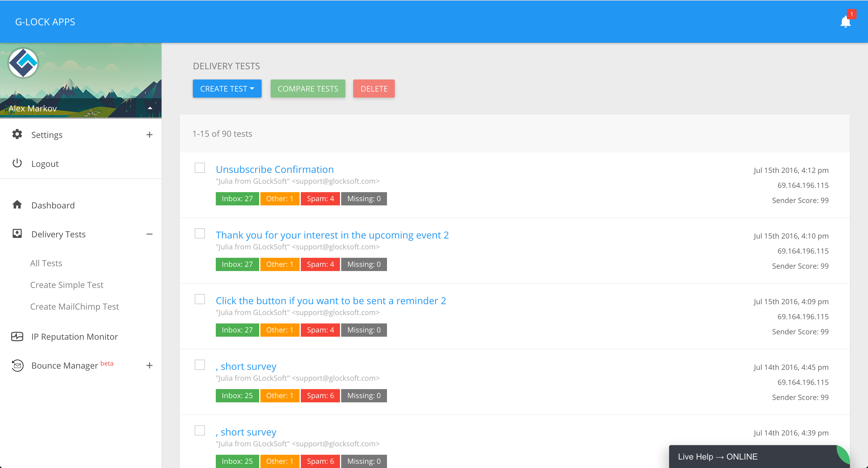
Task: Click the Logout power icon
Action: point(17,163)
